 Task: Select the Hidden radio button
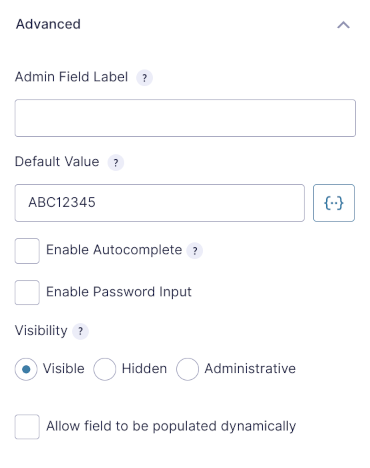(105, 369)
